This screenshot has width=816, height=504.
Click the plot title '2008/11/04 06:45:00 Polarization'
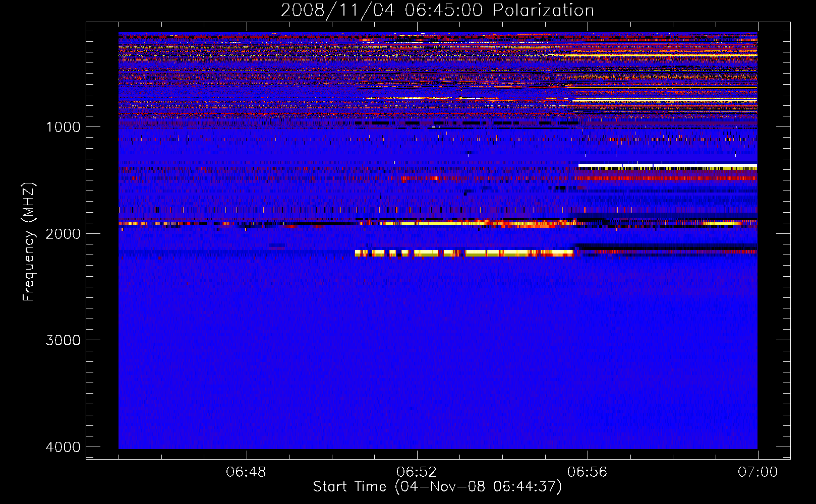pos(437,11)
